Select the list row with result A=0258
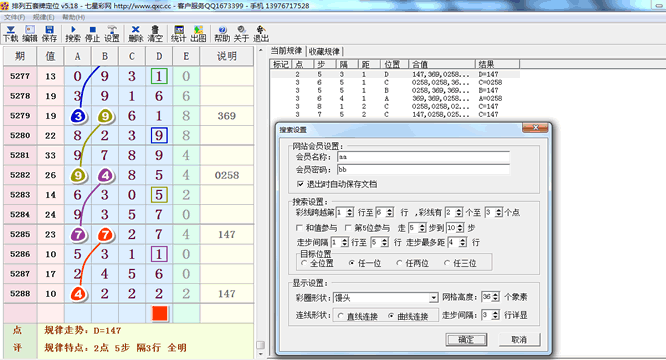This screenshot has width=666, height=360. pos(395,98)
